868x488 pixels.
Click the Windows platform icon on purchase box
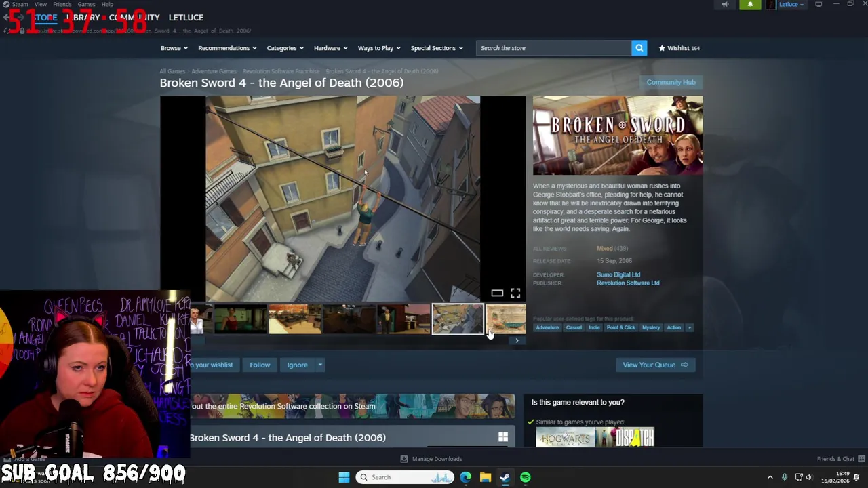tap(503, 438)
